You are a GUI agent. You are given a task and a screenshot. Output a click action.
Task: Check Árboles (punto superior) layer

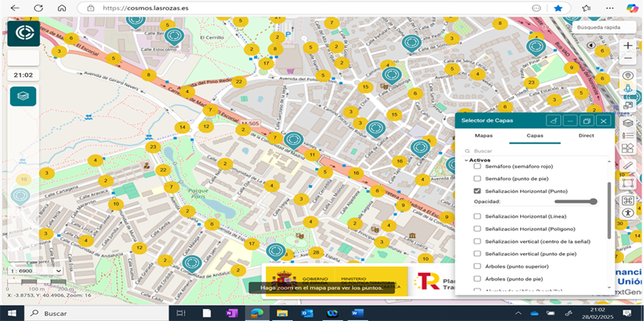(478, 266)
